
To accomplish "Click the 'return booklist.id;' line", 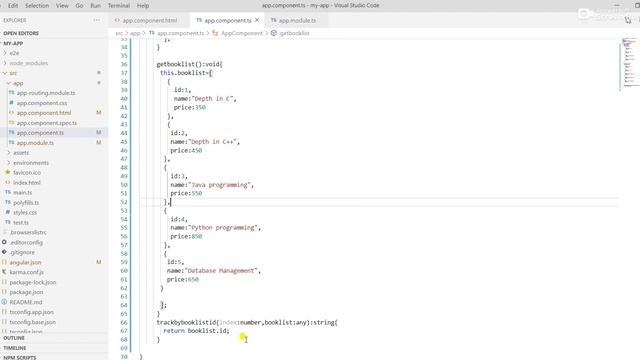I will pyautogui.click(x=196, y=331).
